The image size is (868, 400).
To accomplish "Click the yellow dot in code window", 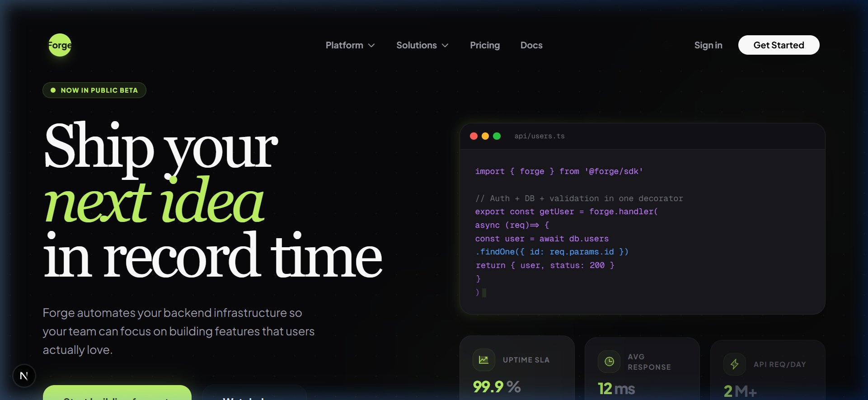I will click(485, 136).
